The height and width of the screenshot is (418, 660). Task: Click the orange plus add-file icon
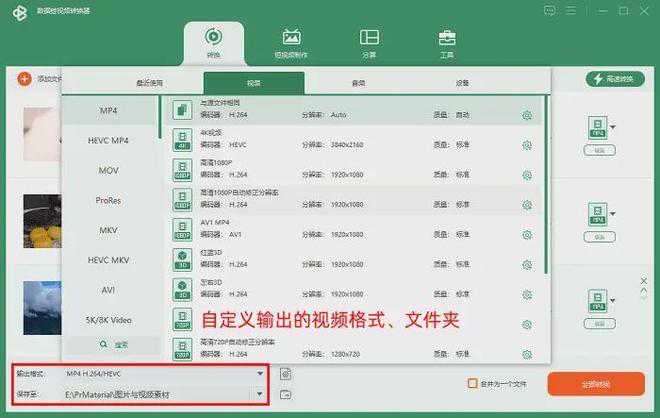[24, 79]
